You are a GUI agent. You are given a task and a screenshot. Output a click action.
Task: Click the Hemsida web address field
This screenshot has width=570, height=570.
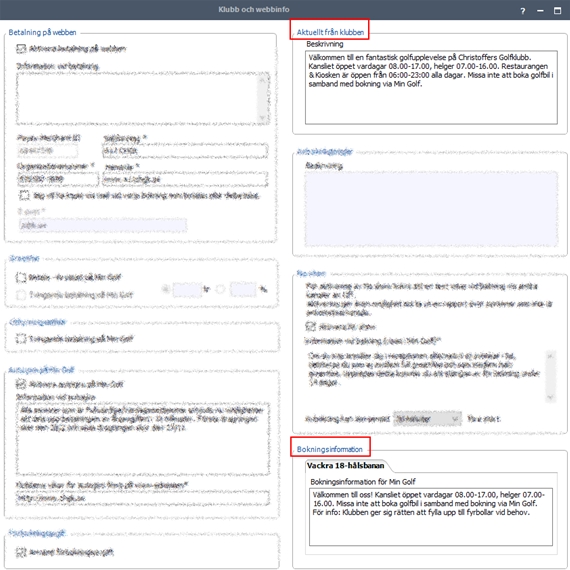click(185, 180)
